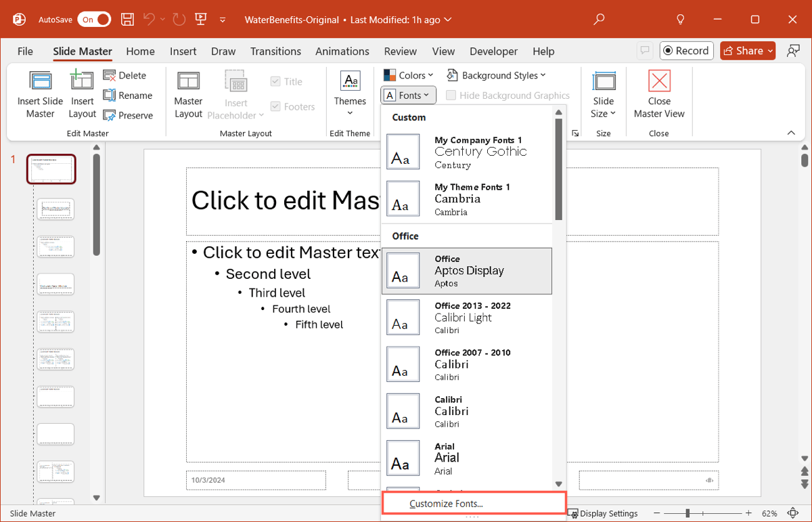Click zoom percentage 62%

[769, 513]
